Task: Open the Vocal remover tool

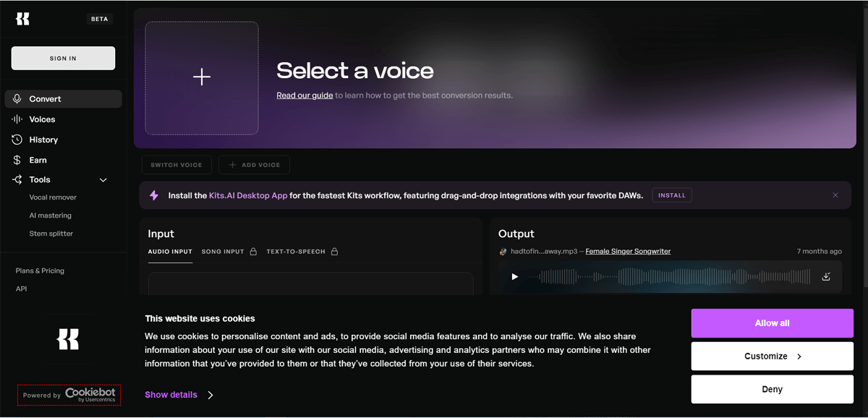Action: 53,197
